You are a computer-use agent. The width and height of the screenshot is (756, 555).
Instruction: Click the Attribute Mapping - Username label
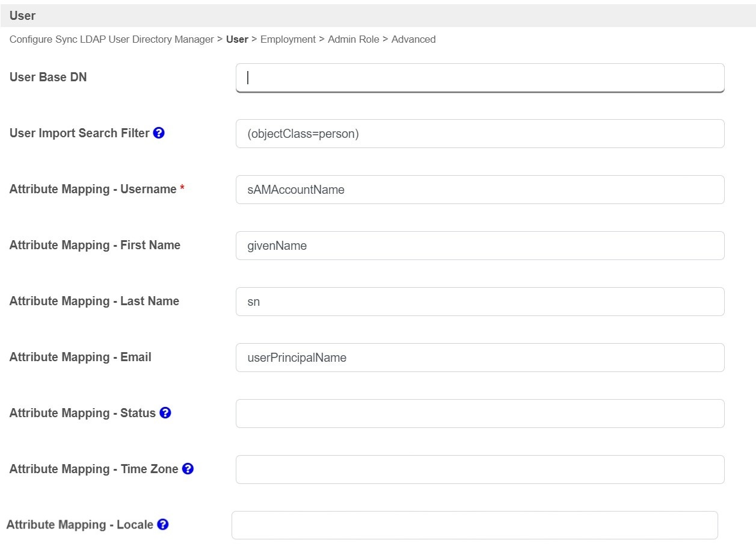93,189
